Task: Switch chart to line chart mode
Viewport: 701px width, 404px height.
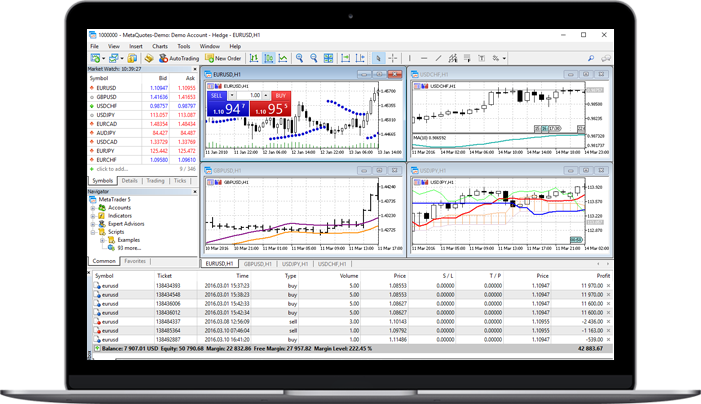Action: (283, 58)
